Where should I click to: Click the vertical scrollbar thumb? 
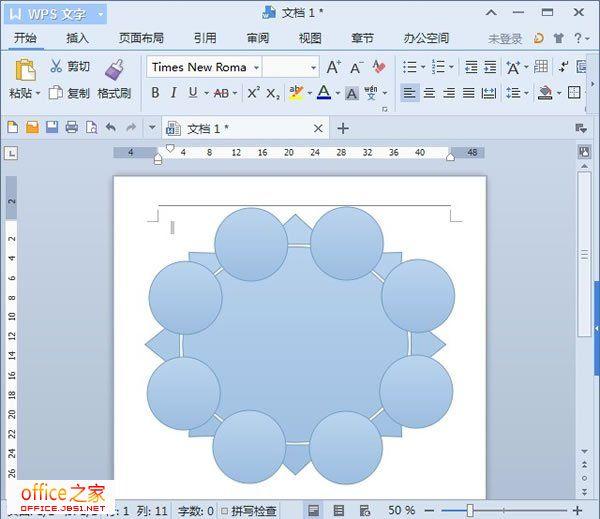(x=584, y=255)
